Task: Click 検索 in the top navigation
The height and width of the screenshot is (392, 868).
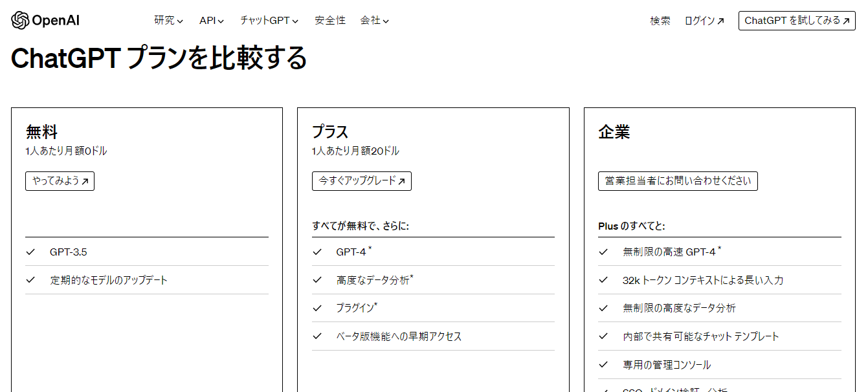Action: [x=660, y=21]
